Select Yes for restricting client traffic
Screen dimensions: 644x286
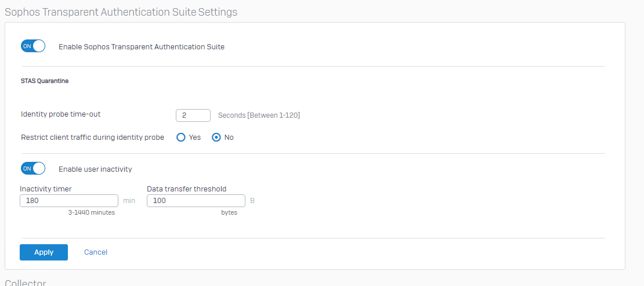point(181,137)
